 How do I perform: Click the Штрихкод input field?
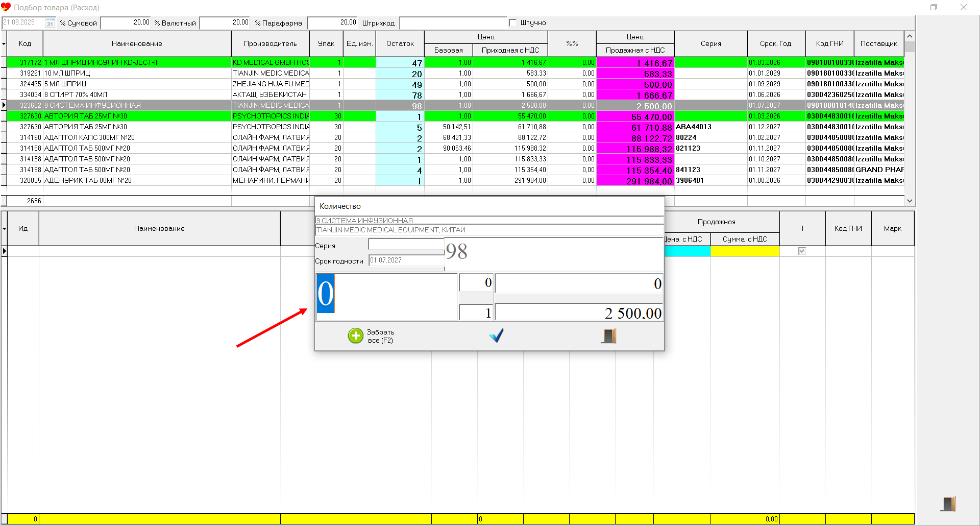coord(453,23)
